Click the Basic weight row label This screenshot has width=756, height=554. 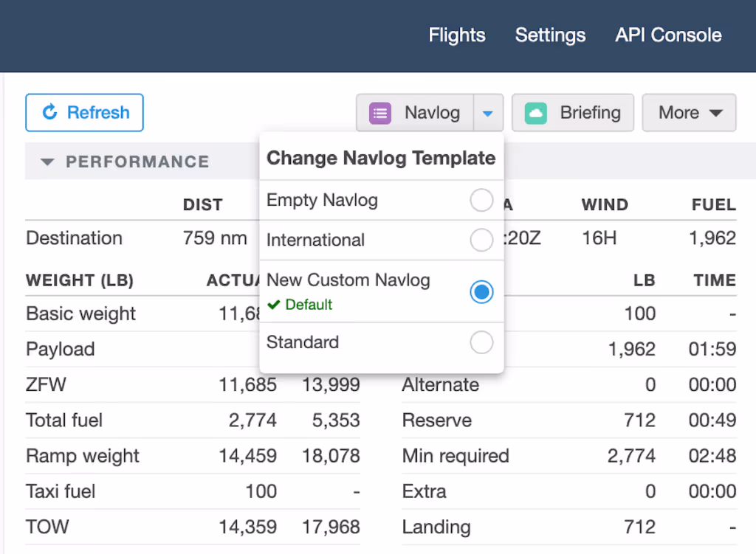pos(81,314)
